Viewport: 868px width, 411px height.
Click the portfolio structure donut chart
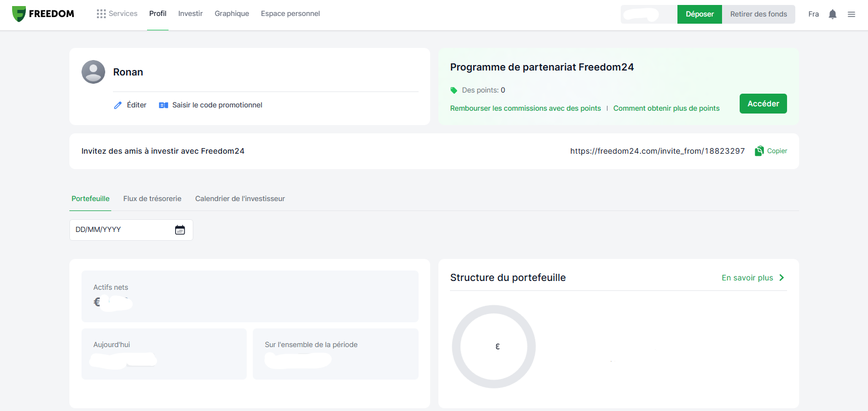tap(493, 347)
